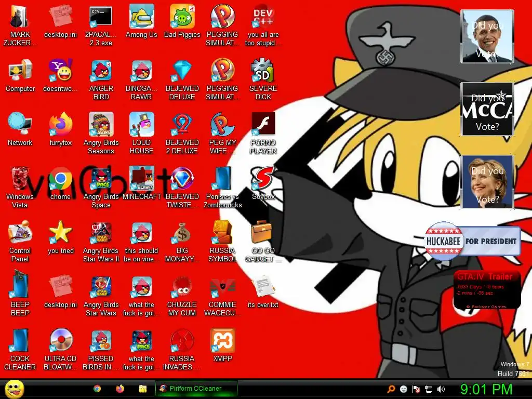Launch the Bad Piggies shortcut

click(x=182, y=21)
